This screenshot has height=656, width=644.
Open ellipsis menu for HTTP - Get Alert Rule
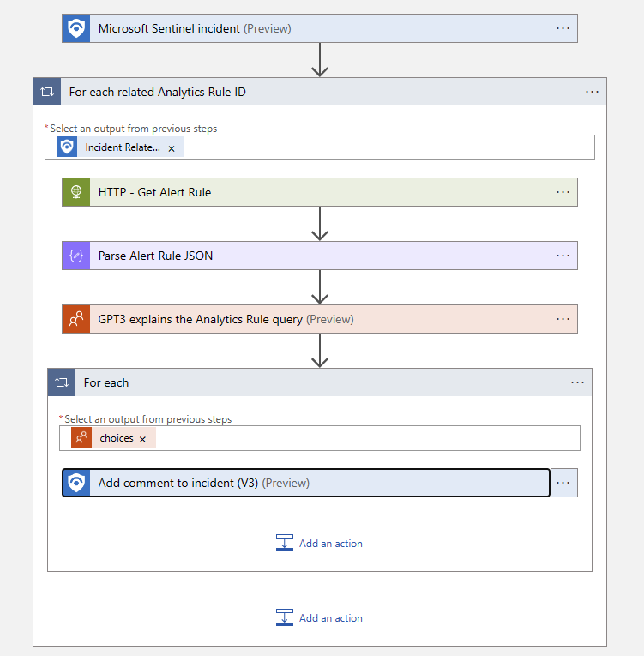pos(563,192)
